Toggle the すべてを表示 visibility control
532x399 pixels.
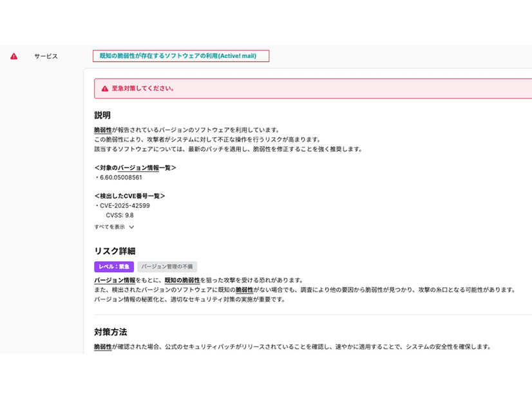tap(109, 227)
